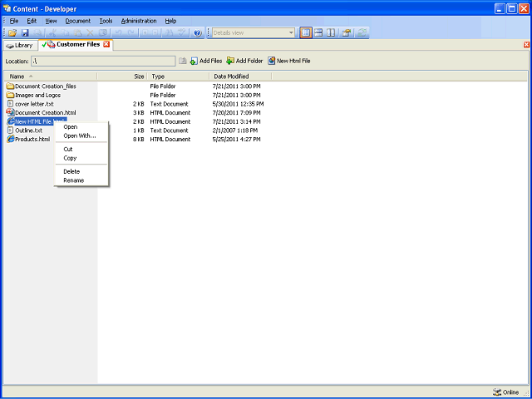Click the Images and Logos folder icon
Viewport: 532px width, 399px height.
click(x=11, y=95)
